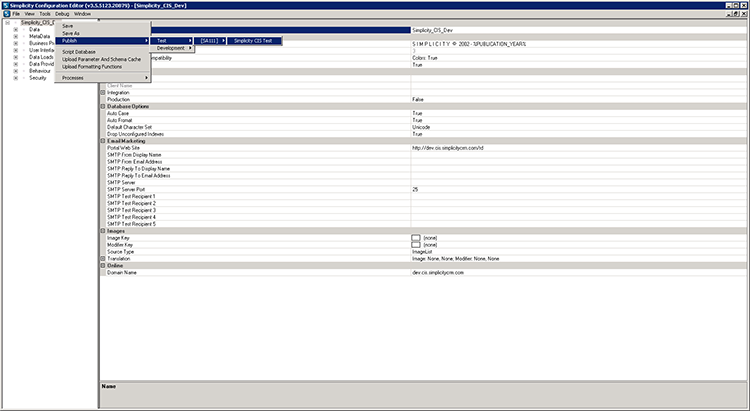The image size is (750, 411).
Task: Click the Auto Case value True
Action: (x=417, y=113)
